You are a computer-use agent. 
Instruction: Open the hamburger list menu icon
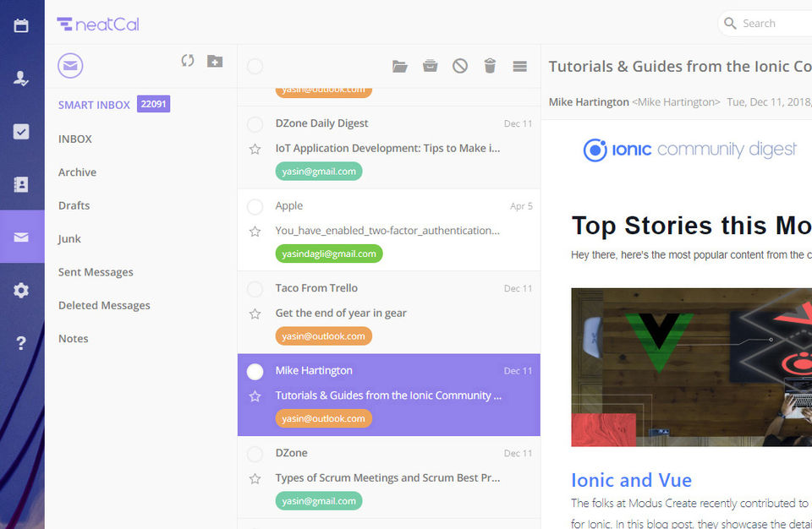[520, 66]
